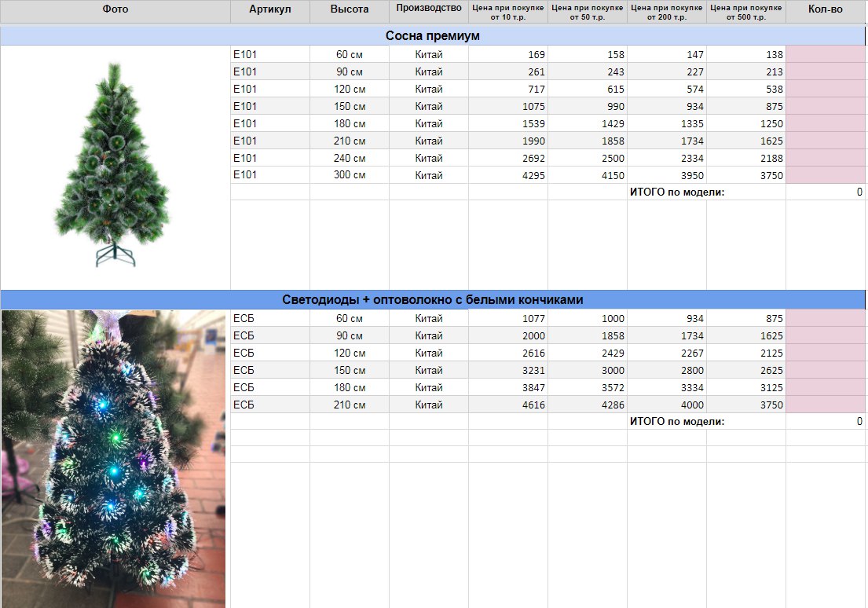Click the "Фото" column header
The image size is (868, 608).
pos(115,9)
